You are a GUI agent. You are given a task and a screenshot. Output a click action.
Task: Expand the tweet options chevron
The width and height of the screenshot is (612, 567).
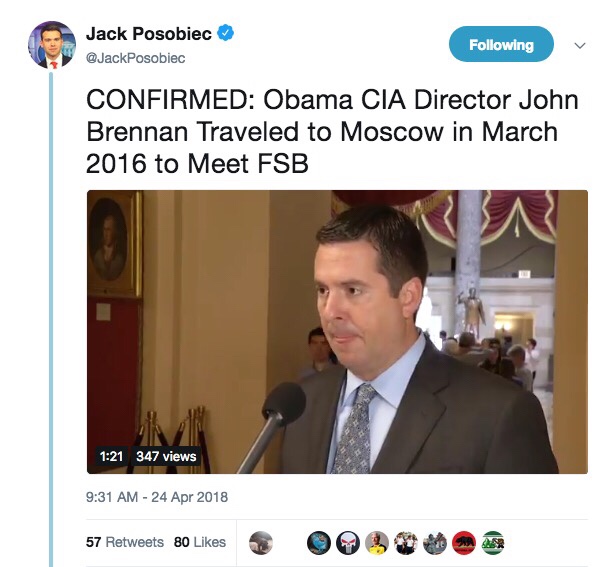(x=580, y=46)
